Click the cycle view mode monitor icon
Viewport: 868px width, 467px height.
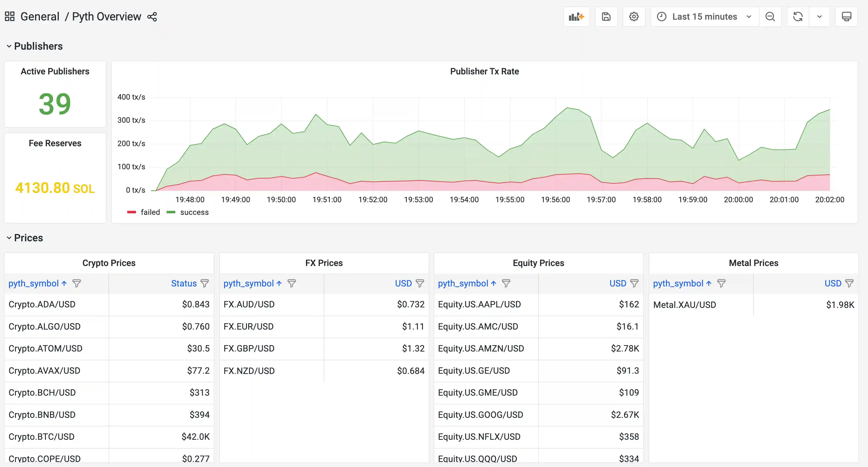(x=846, y=16)
